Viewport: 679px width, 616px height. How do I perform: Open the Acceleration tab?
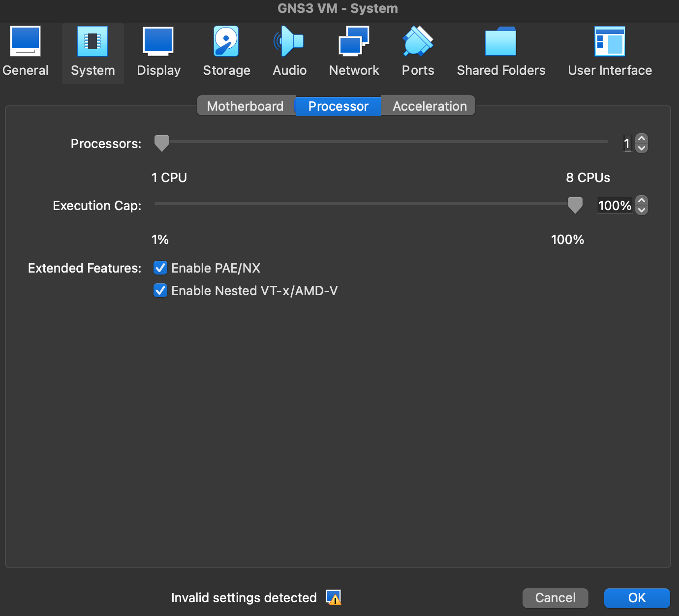coord(429,106)
